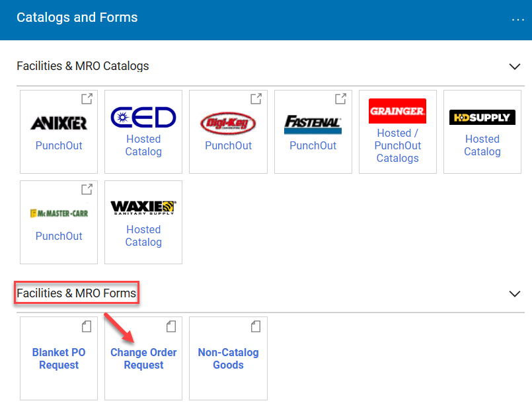The width and height of the screenshot is (532, 405).
Task: Open the Fastenal external-link icon
Action: click(340, 98)
